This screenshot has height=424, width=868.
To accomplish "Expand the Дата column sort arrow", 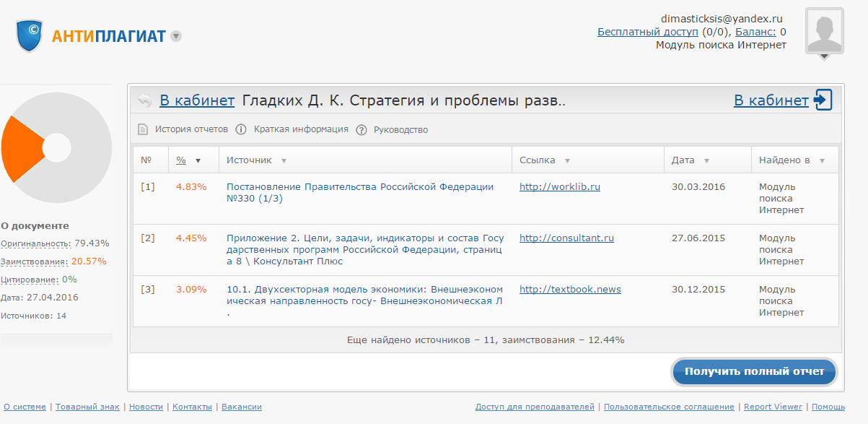I will [x=706, y=160].
